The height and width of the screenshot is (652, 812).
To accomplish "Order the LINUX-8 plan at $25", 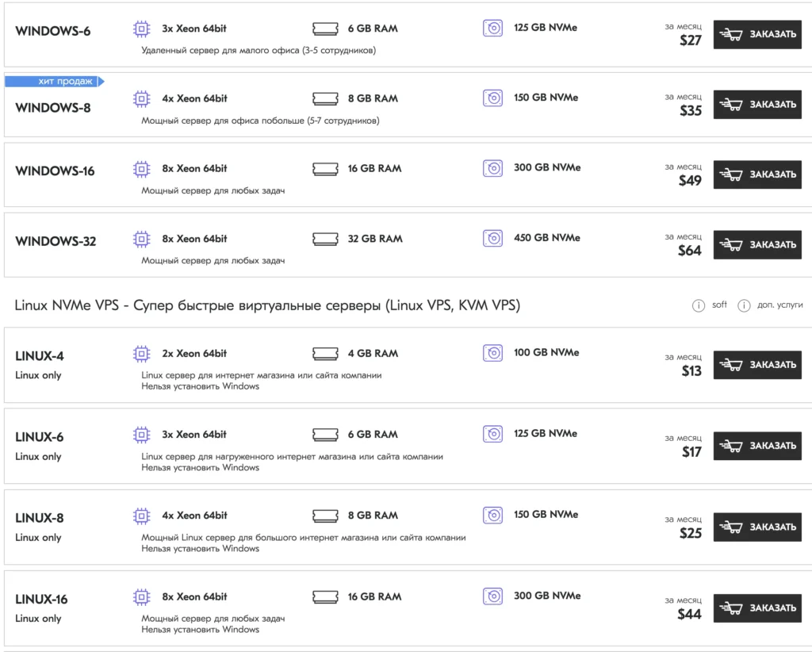I will [x=757, y=527].
